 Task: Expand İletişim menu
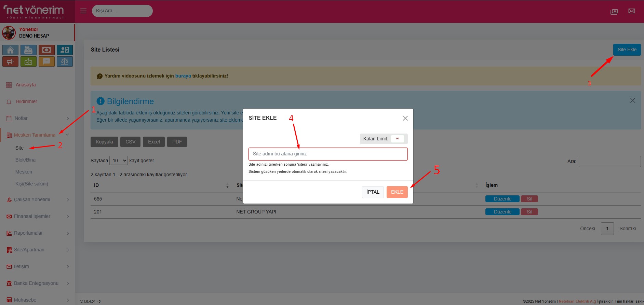[x=38, y=266]
